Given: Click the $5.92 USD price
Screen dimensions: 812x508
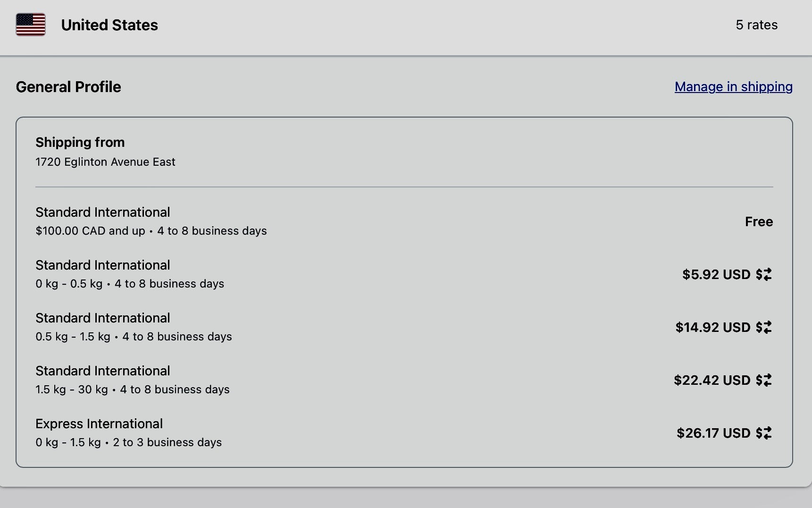Looking at the screenshot, I should pyautogui.click(x=716, y=274).
